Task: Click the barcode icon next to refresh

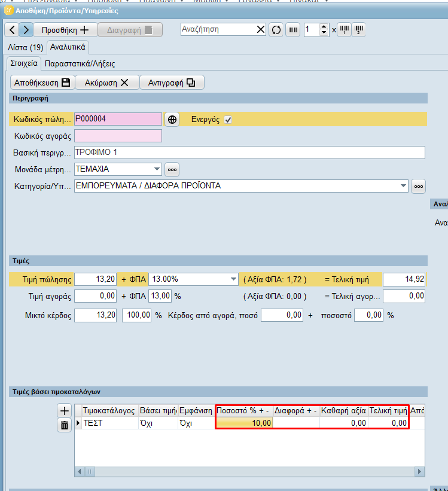Action: click(293, 30)
